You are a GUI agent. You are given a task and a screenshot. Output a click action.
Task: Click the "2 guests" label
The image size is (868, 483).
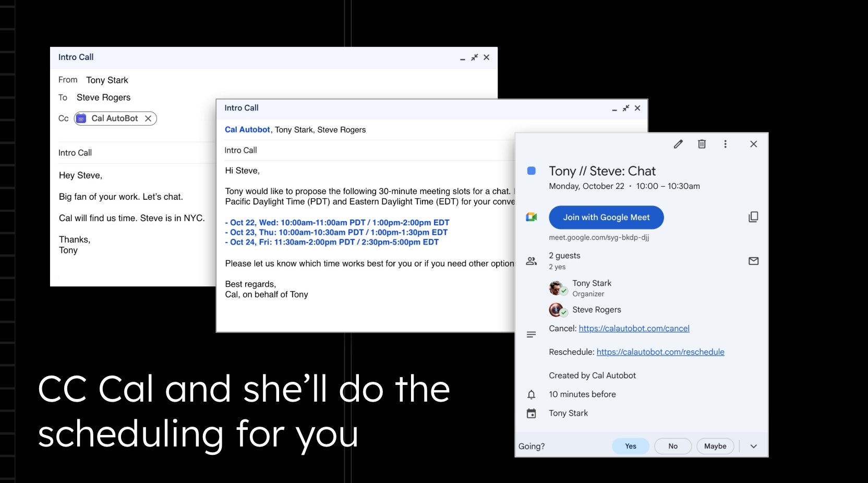(564, 256)
